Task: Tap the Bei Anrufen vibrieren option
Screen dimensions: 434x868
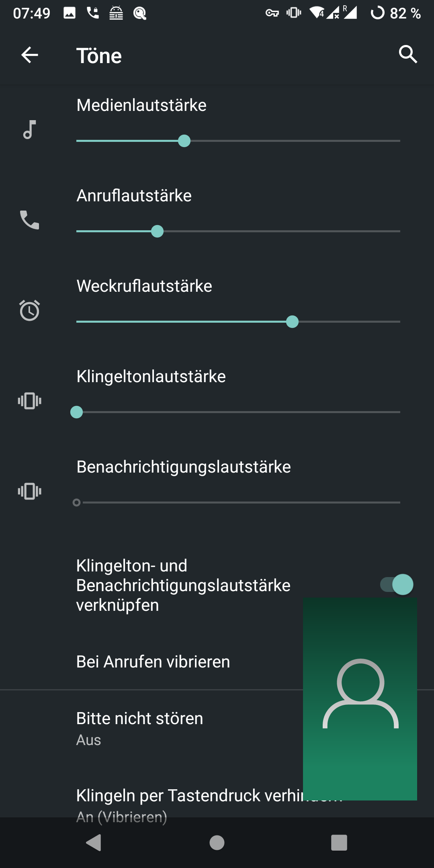Action: (153, 662)
